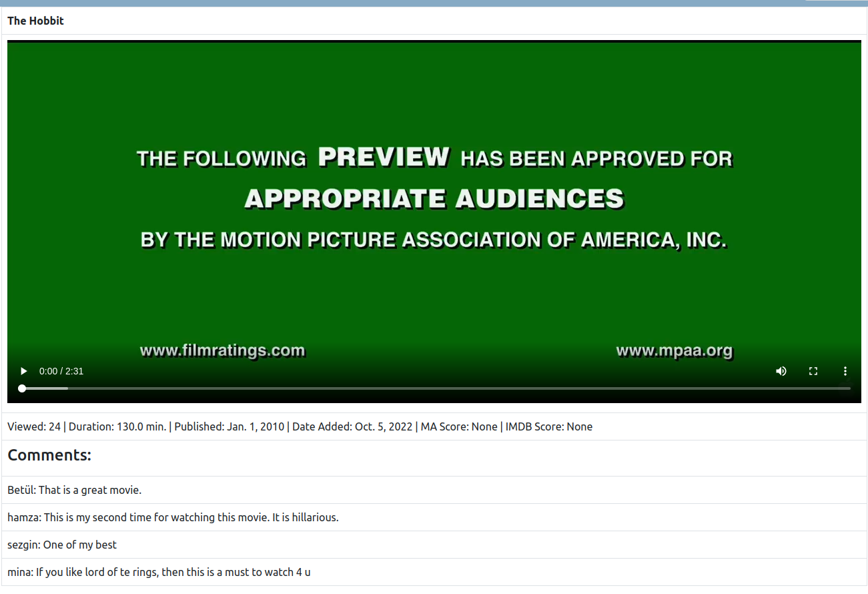Screen dimensions: 868x594
Task: Click The Hobbit title heading
Action: [x=35, y=21]
